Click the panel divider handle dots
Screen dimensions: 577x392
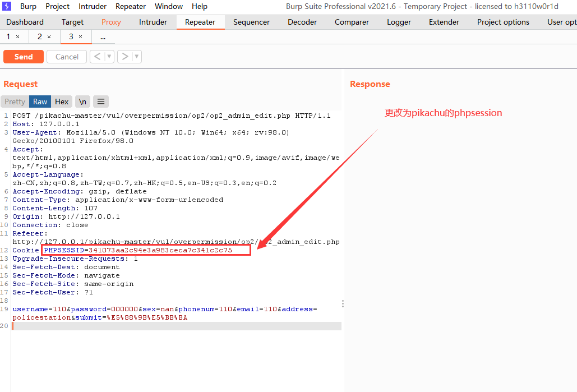click(343, 303)
